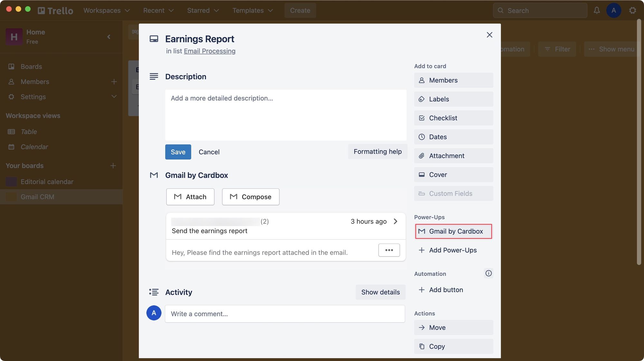This screenshot has width=644, height=361.
Task: Open the Starred menu
Action: click(203, 10)
